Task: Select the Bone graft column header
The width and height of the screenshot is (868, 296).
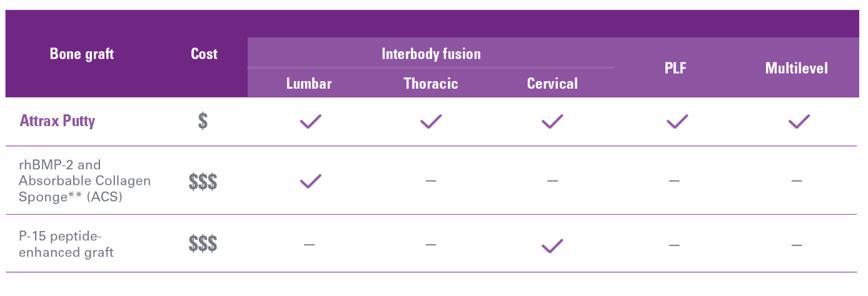Action: pyautogui.click(x=82, y=54)
